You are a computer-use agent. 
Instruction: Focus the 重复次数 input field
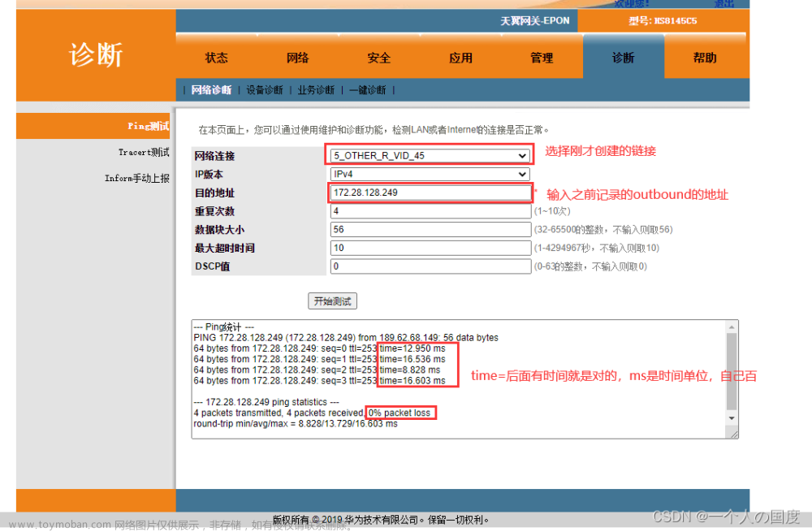431,211
